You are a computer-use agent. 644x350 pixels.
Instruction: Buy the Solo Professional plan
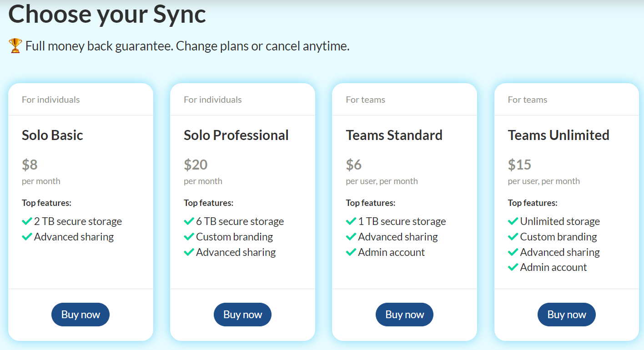(x=242, y=315)
